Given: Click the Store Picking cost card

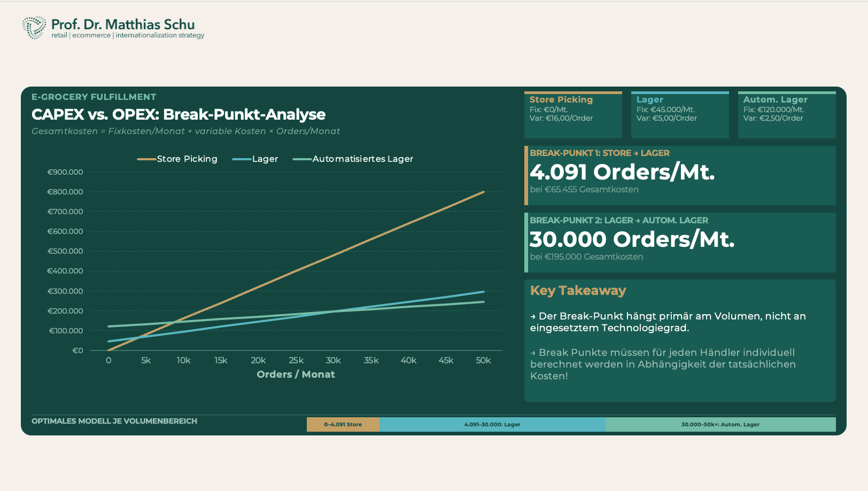Looking at the screenshot, I should (573, 115).
